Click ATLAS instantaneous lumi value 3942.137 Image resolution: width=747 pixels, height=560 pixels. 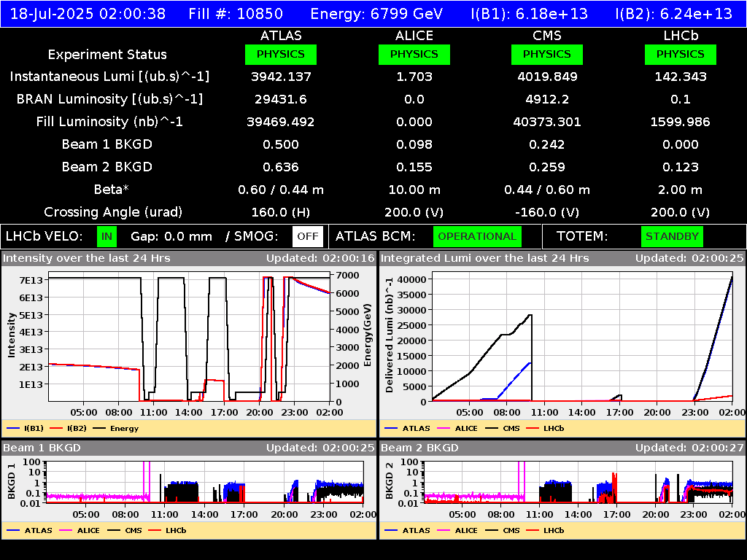coord(281,77)
